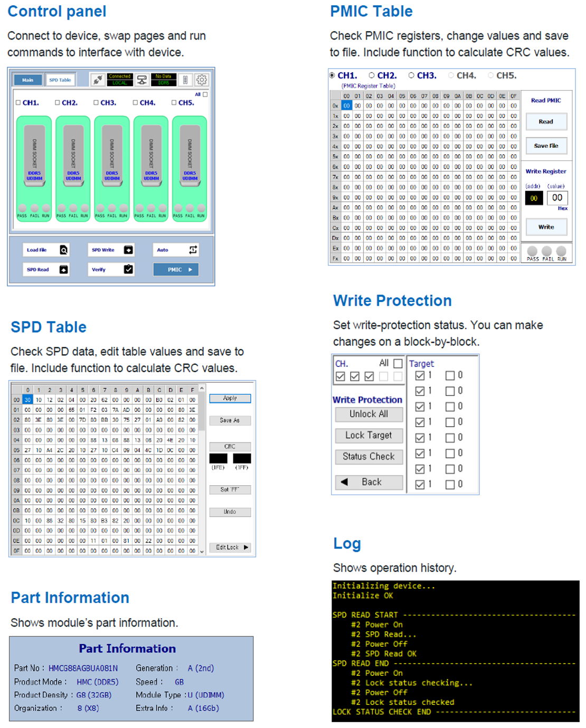This screenshot has height=728, width=586.
Task: Click the Save File button in PMIC Table
Action: pos(546,146)
